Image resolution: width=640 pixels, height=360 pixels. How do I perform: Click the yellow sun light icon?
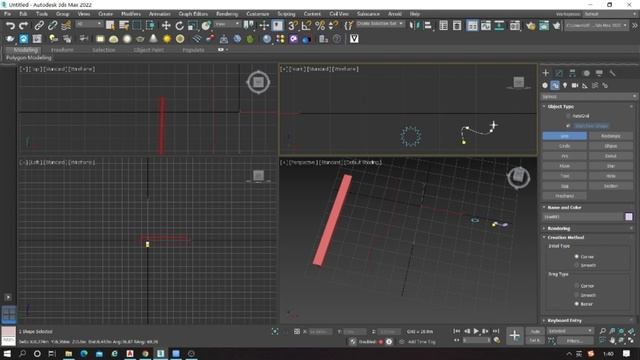point(167,39)
